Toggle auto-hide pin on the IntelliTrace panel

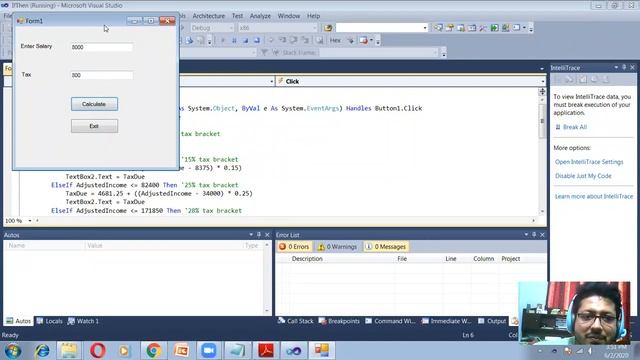pos(624,67)
